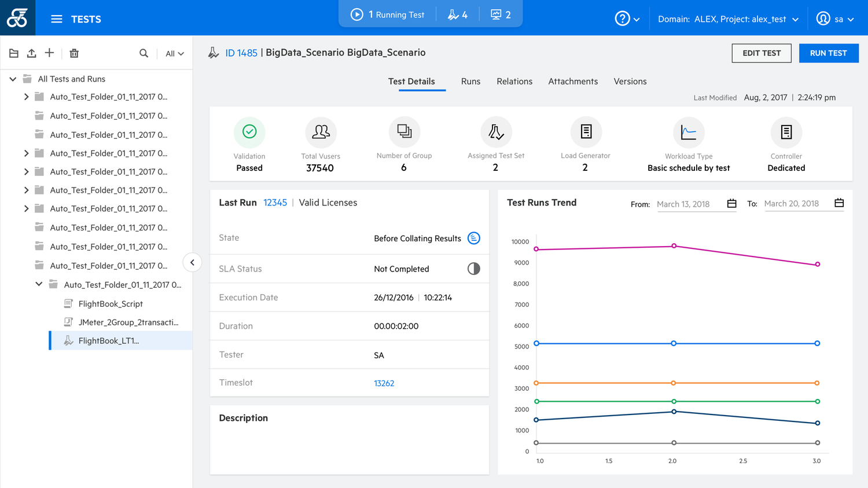The width and height of the screenshot is (868, 488).
Task: Click the trash delete icon
Action: tap(74, 53)
